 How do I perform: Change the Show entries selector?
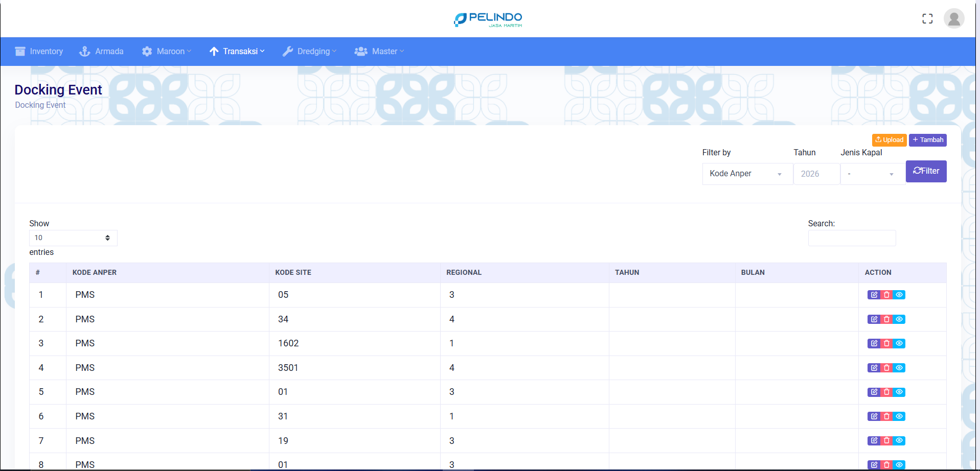pos(73,238)
